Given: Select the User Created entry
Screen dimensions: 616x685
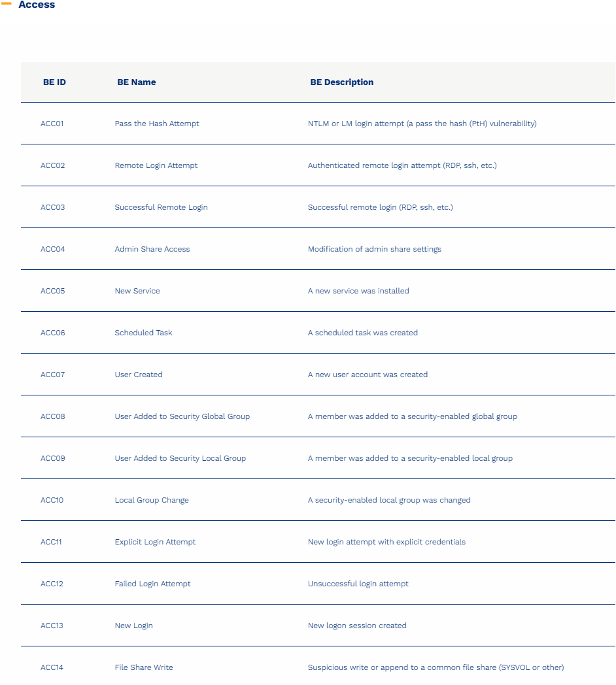Looking at the screenshot, I should click(139, 375).
